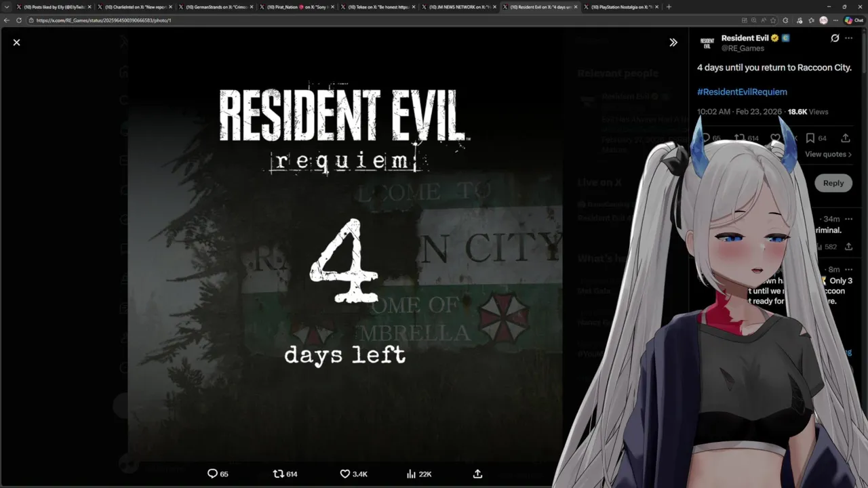Open the tweet's three-dot more menu
868x488 pixels.
coord(848,38)
